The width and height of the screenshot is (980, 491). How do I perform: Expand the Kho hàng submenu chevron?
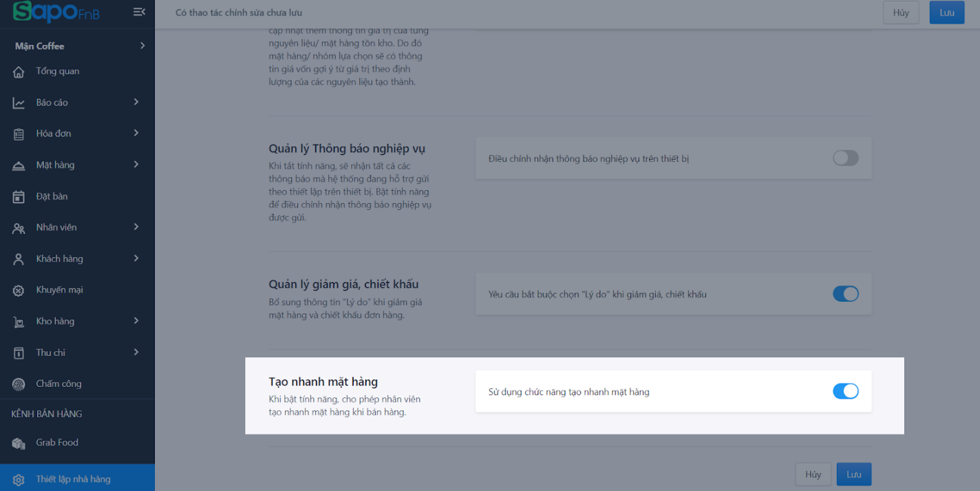click(x=136, y=321)
